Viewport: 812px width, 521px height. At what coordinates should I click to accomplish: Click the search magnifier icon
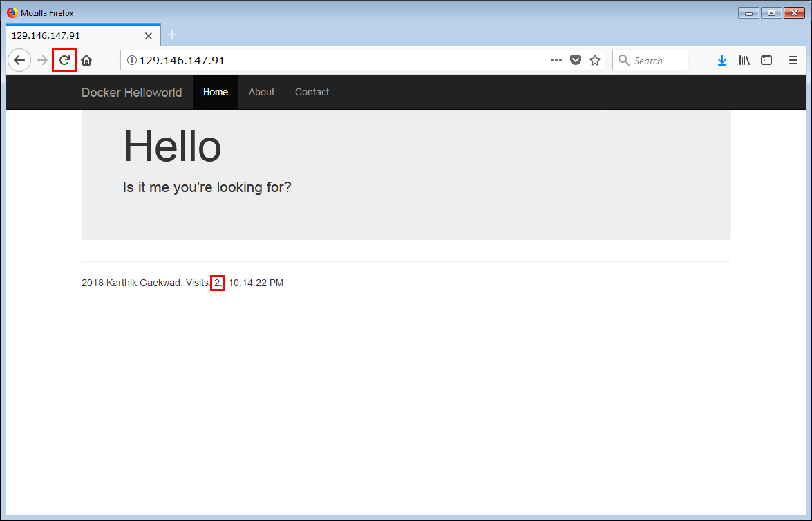click(x=623, y=60)
